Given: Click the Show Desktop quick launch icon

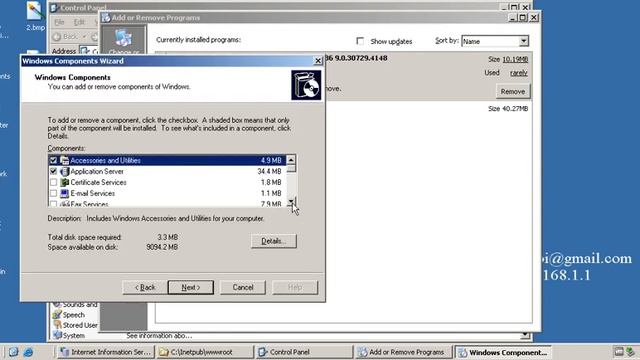Looking at the screenshot, I should click(13, 352).
